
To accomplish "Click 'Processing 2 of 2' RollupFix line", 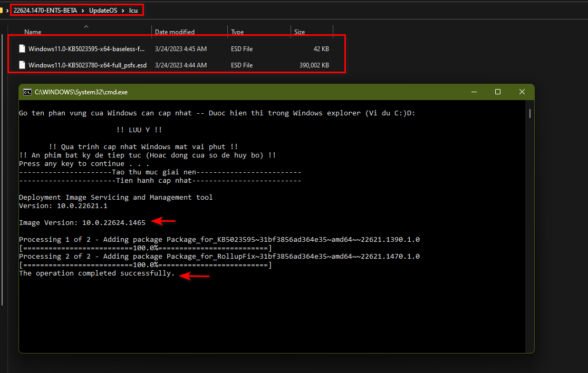I will click(x=219, y=256).
